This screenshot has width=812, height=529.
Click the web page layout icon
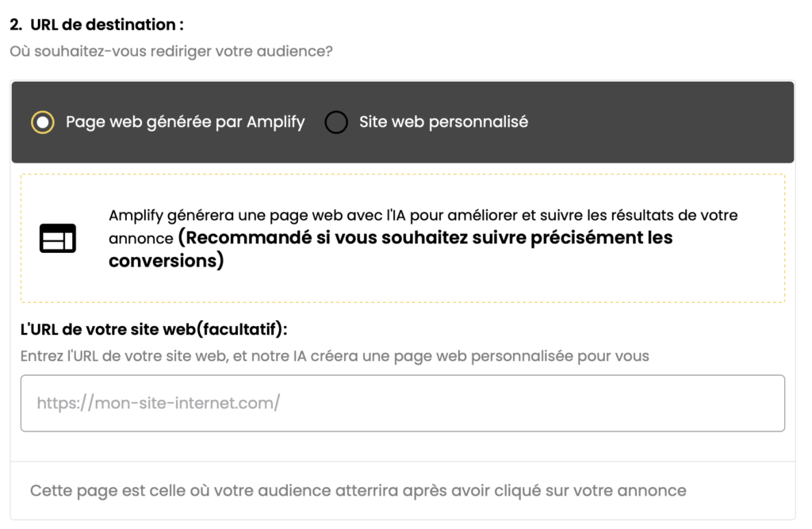click(58, 238)
